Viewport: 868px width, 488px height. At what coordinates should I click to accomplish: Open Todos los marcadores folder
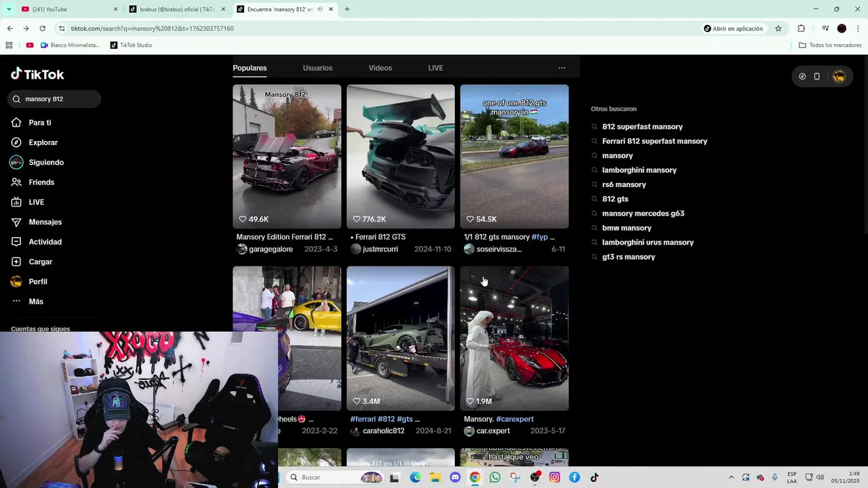pos(830,45)
